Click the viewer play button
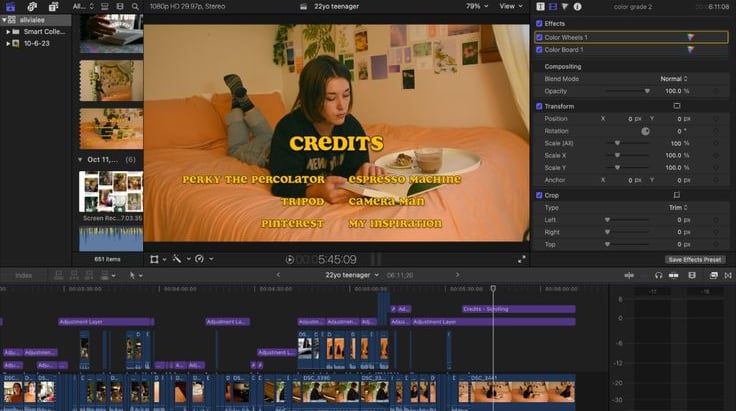Viewport: 736px width, 411px height. [x=290, y=259]
